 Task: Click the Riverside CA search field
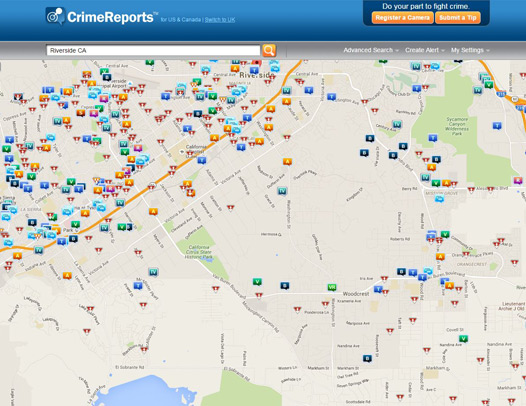[153, 50]
